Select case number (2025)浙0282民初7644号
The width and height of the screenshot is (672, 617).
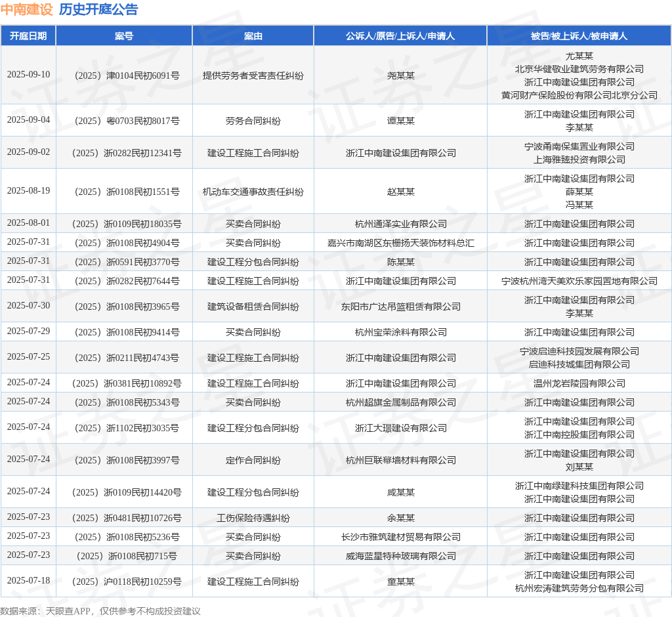(x=127, y=282)
